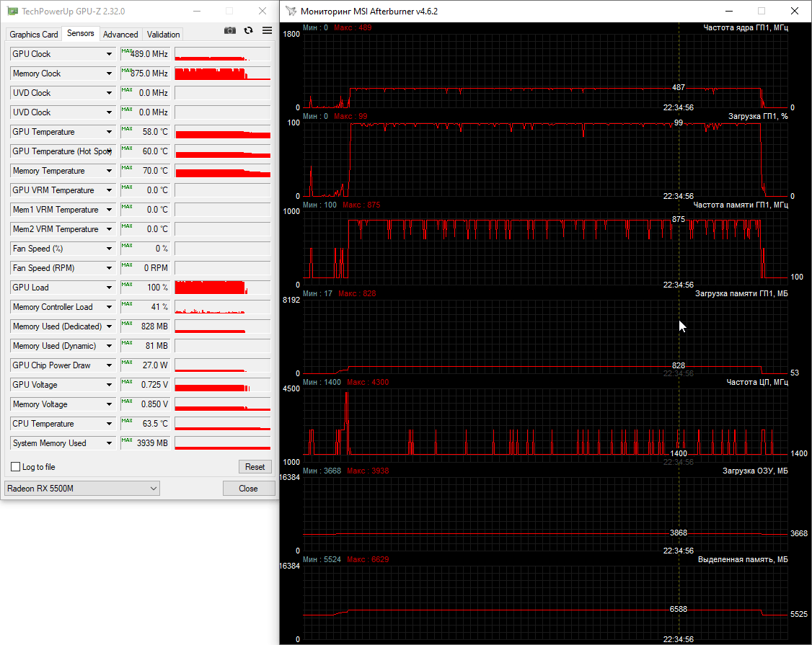Viewport: 812px width, 645px height.
Task: Click the Memory Clock sensor history graph
Action: point(223,74)
